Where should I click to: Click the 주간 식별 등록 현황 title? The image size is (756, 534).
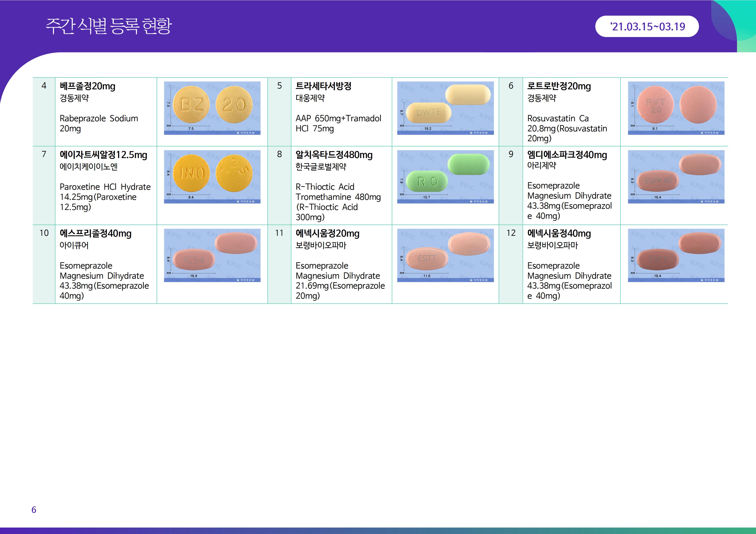109,26
